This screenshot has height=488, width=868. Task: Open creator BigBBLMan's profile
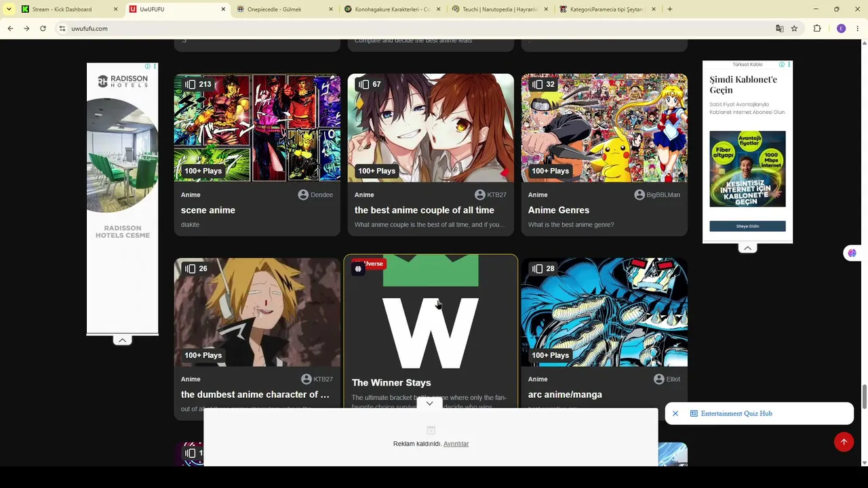pyautogui.click(x=657, y=195)
